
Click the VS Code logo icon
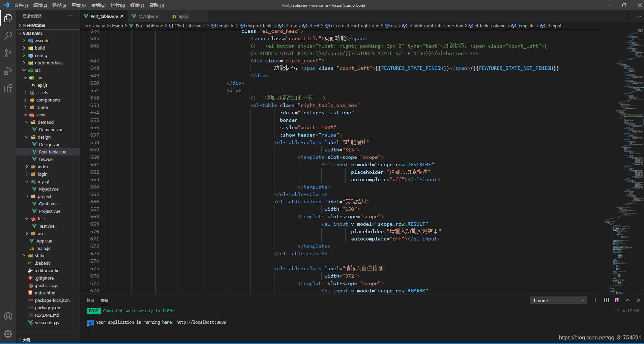(6, 5)
